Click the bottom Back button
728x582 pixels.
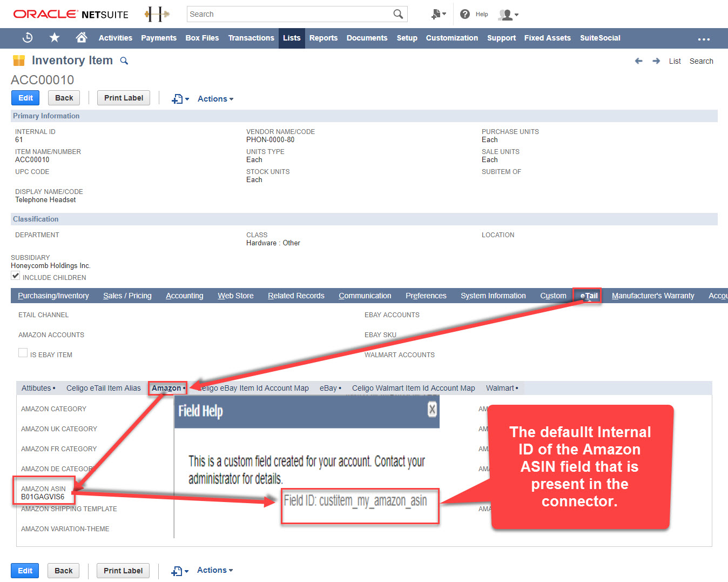click(63, 571)
